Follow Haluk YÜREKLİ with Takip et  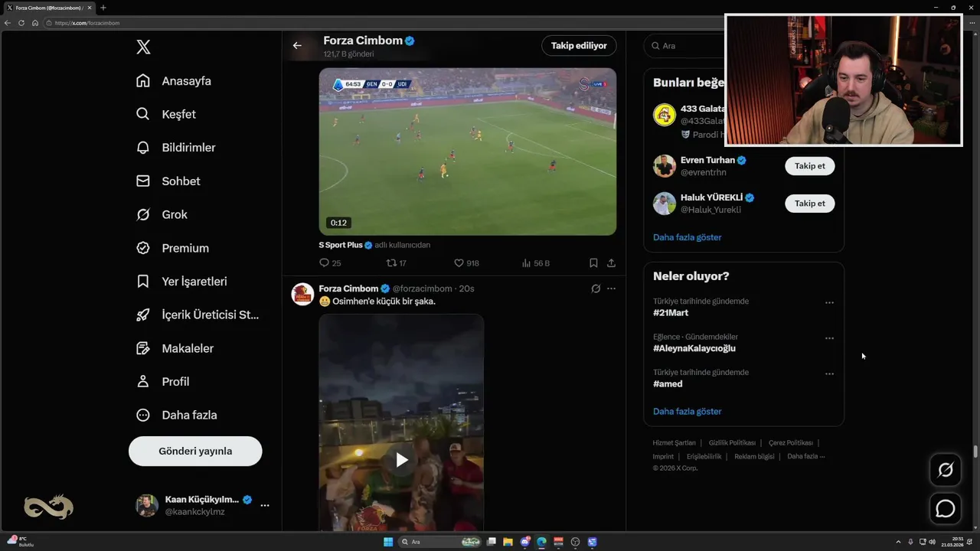click(809, 204)
